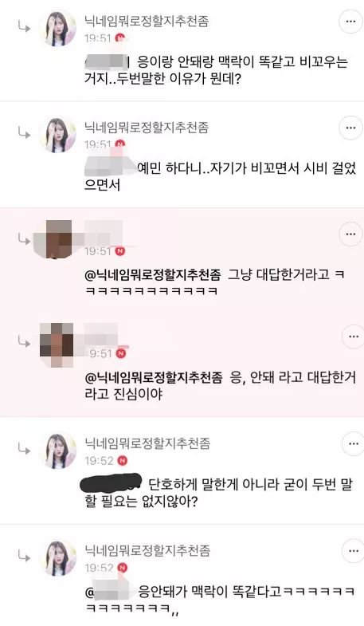Open more options on the '단호하게 말한게 아니라' comment
The height and width of the screenshot is (626, 364).
[353, 443]
